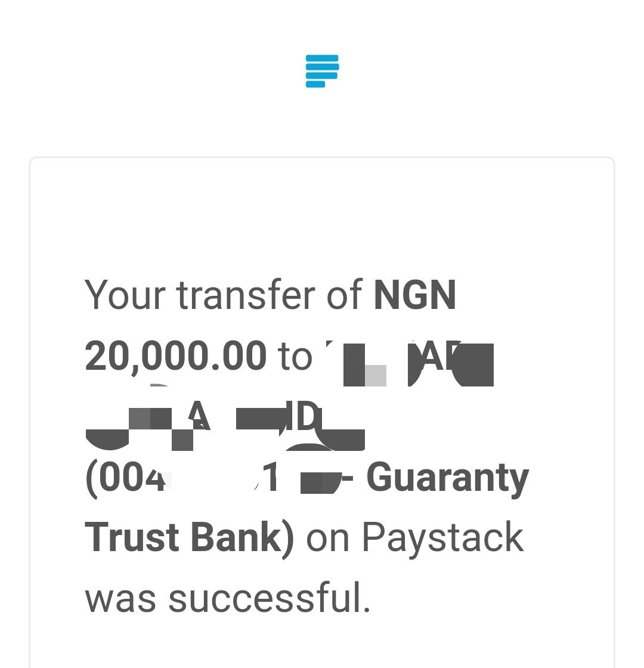Click the word "transfer" in the message
The image size is (644, 668).
[246, 295]
